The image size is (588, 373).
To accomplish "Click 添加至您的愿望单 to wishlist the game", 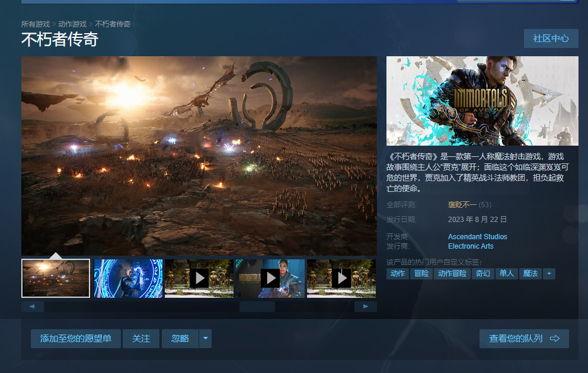I will click(75, 338).
